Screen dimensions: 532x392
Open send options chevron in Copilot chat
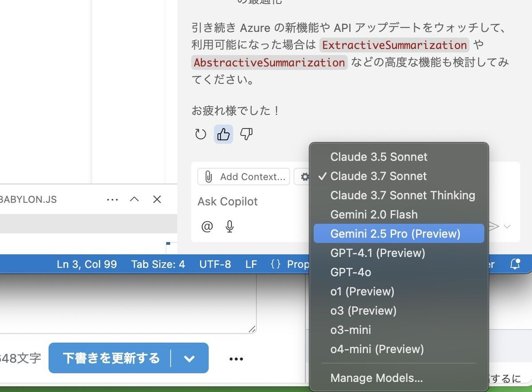(x=507, y=227)
